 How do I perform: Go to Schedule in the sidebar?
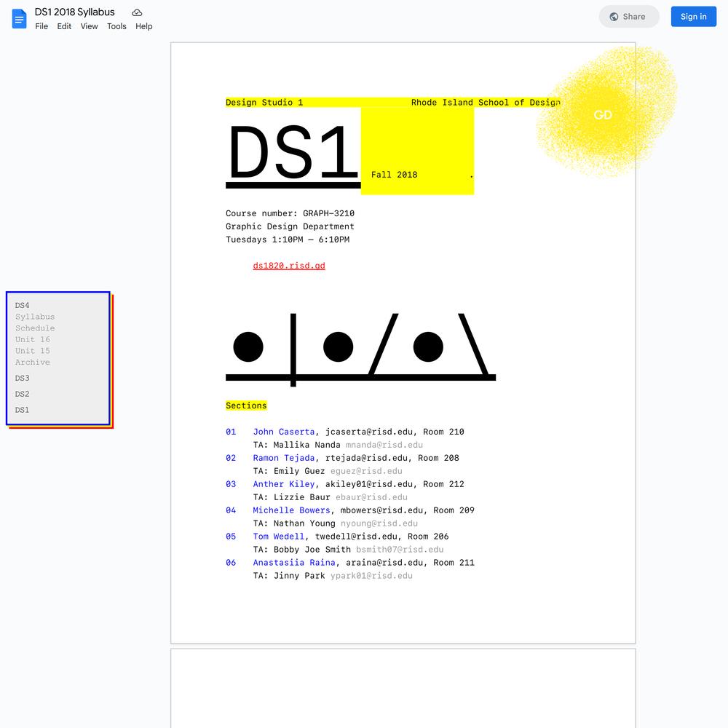tap(35, 328)
